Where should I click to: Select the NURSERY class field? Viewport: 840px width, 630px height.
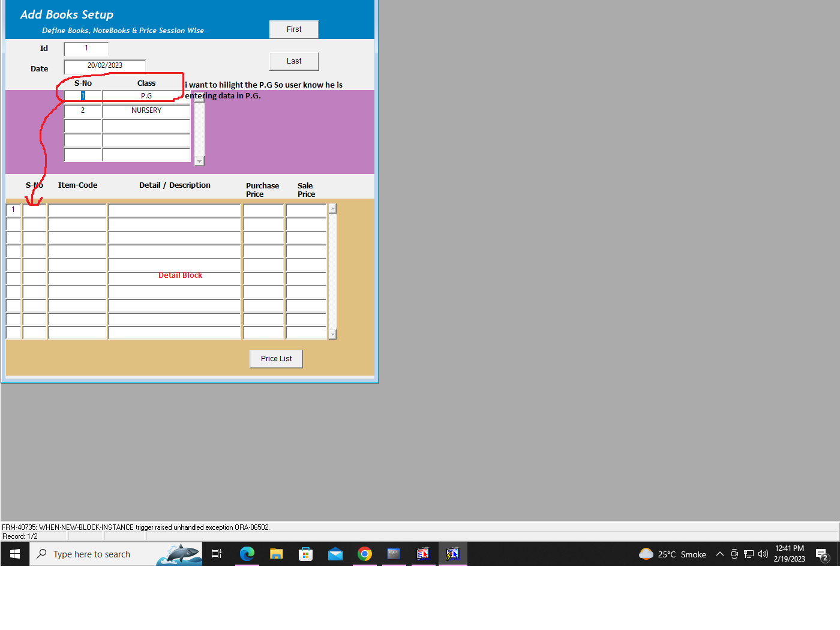click(146, 110)
